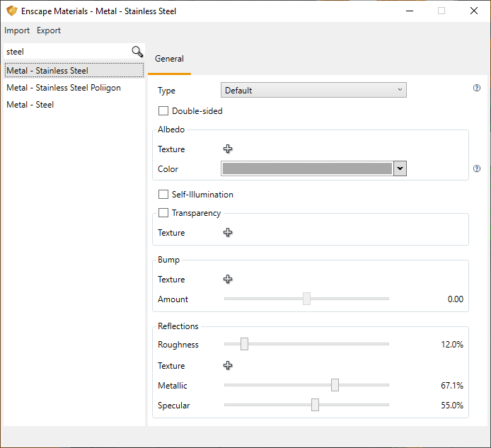The width and height of the screenshot is (491, 448).
Task: Click the search magnifier icon
Action: (137, 52)
